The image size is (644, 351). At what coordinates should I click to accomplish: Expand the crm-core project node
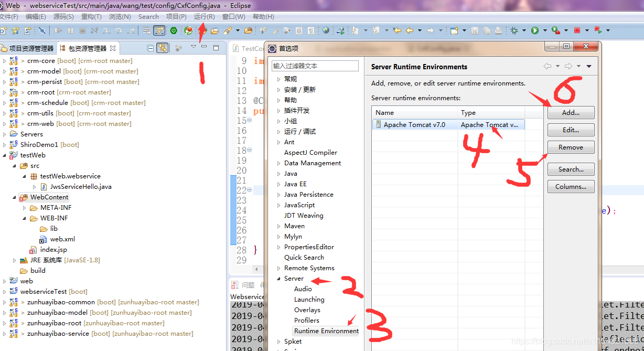[5, 61]
